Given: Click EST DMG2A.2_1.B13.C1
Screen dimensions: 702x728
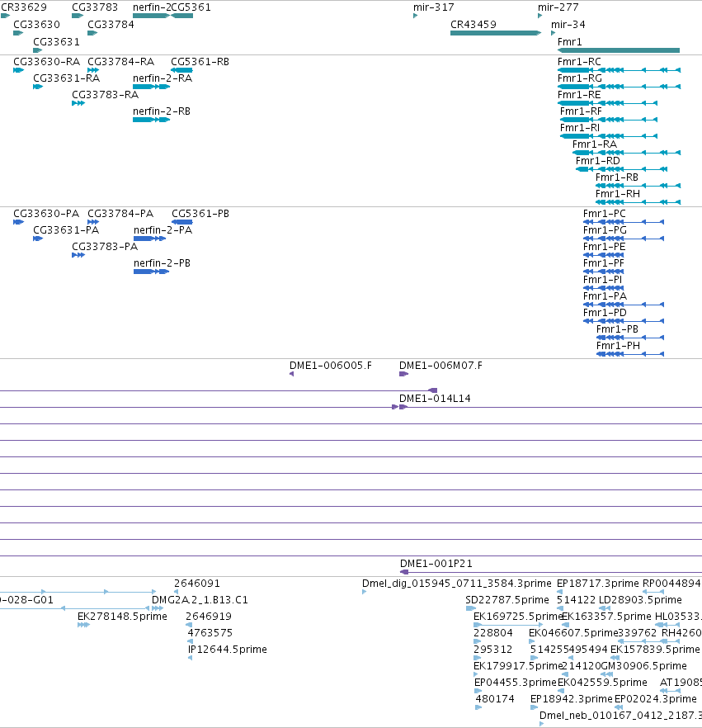Looking at the screenshot, I should [158, 608].
